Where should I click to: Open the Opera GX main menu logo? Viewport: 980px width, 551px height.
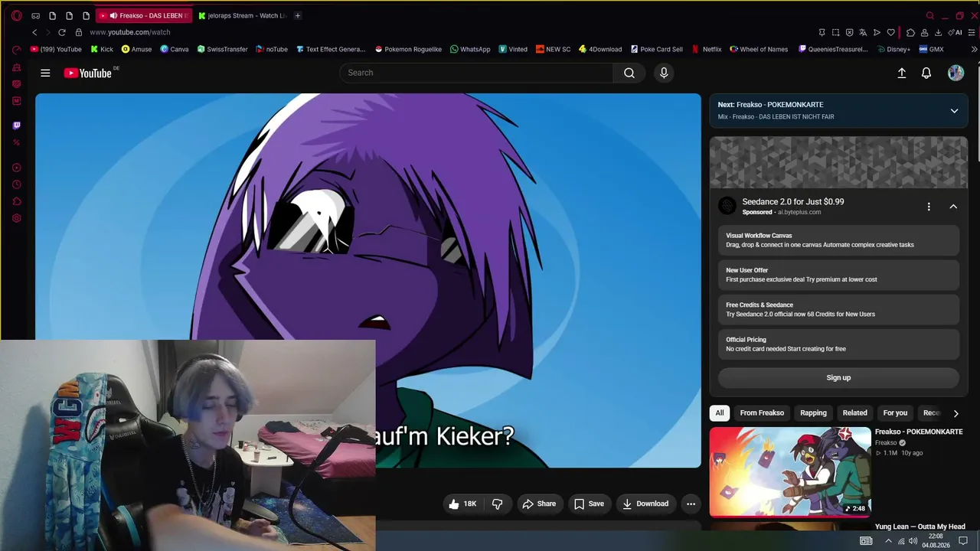[x=17, y=15]
